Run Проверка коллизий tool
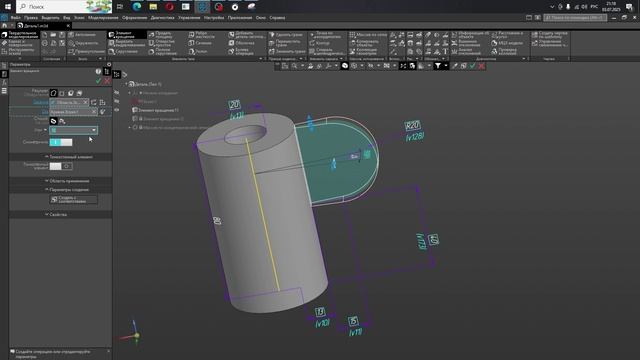Viewport: 640px width, 360px height. coord(504,51)
